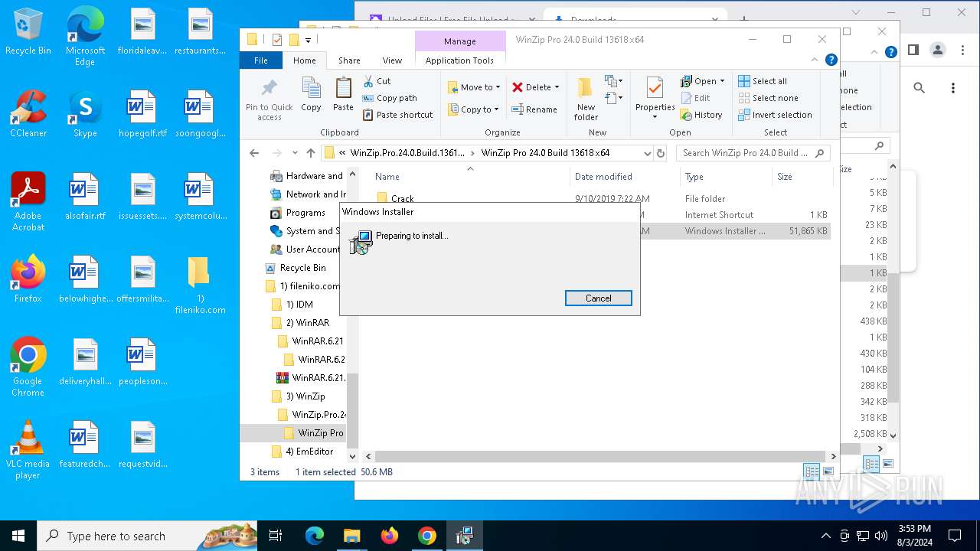Open Chrome from the taskbar
The image size is (980, 551).
[x=426, y=536]
